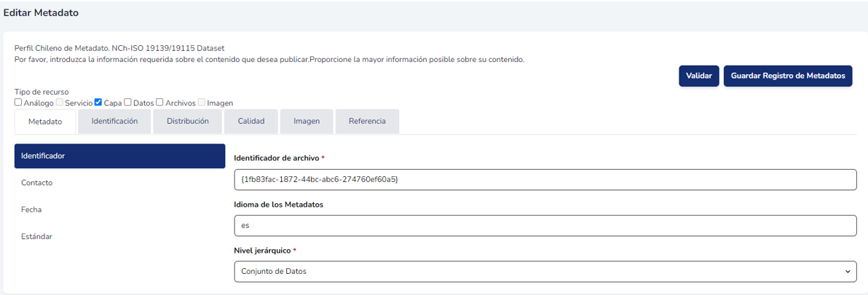Click the Validar button
Image resolution: width=868 pixels, height=295 pixels.
699,76
